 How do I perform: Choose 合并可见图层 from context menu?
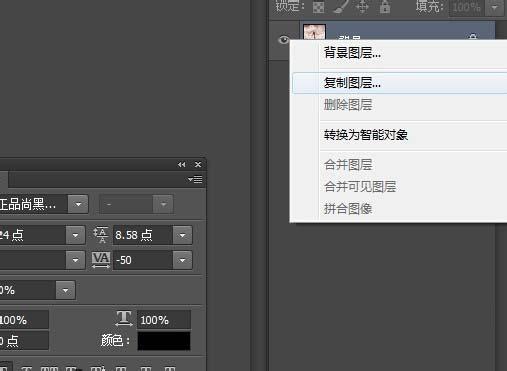point(360,187)
